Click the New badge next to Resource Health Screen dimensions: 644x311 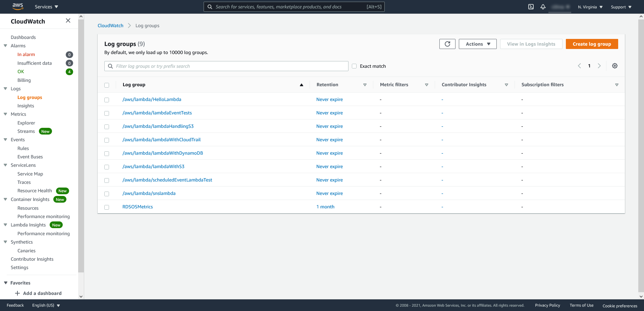point(62,191)
